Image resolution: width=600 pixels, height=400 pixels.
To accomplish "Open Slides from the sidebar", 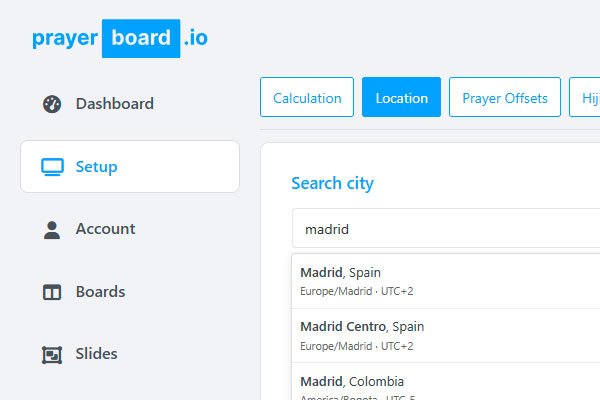I will pos(96,354).
